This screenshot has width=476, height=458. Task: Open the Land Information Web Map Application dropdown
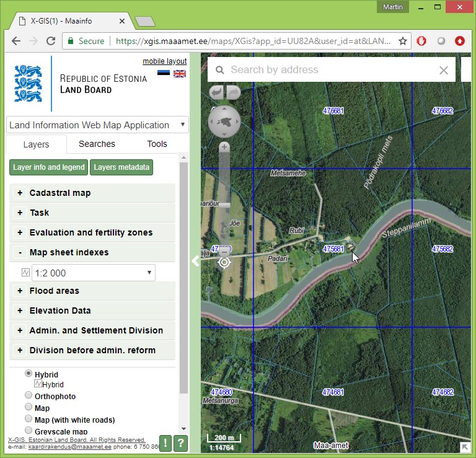click(x=97, y=125)
